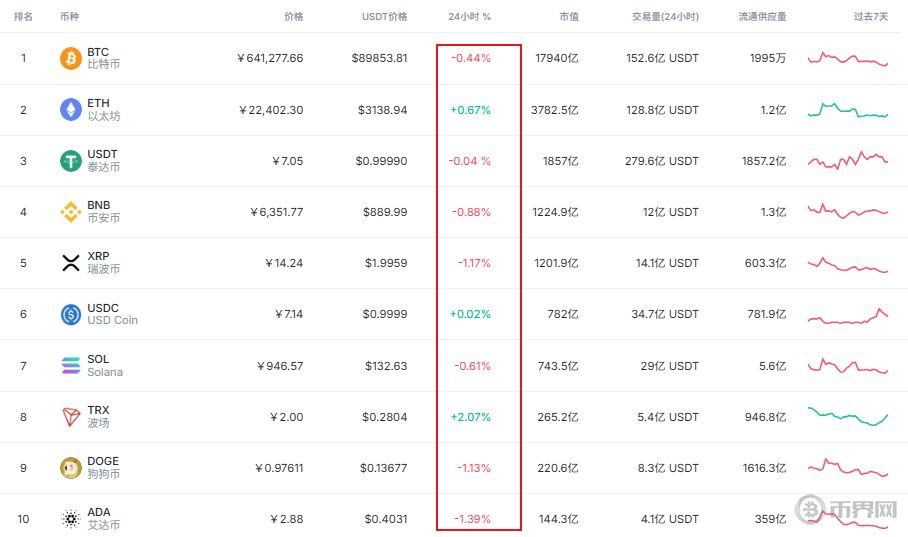Click the Solana SOL coin icon

point(70,365)
